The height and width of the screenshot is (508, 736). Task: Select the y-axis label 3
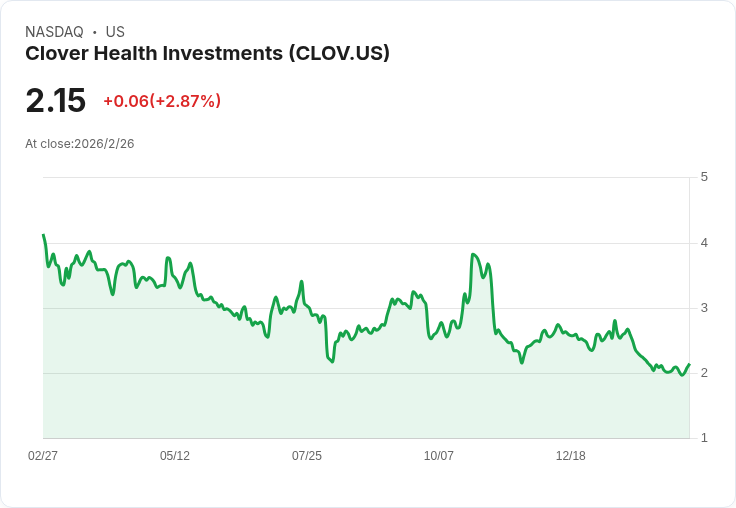(705, 308)
